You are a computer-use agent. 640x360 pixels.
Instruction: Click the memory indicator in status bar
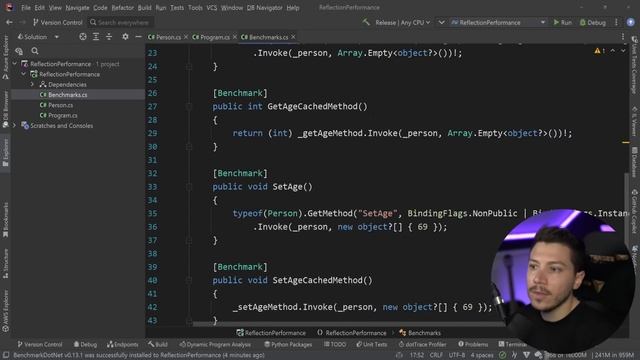pyautogui.click(x=614, y=355)
